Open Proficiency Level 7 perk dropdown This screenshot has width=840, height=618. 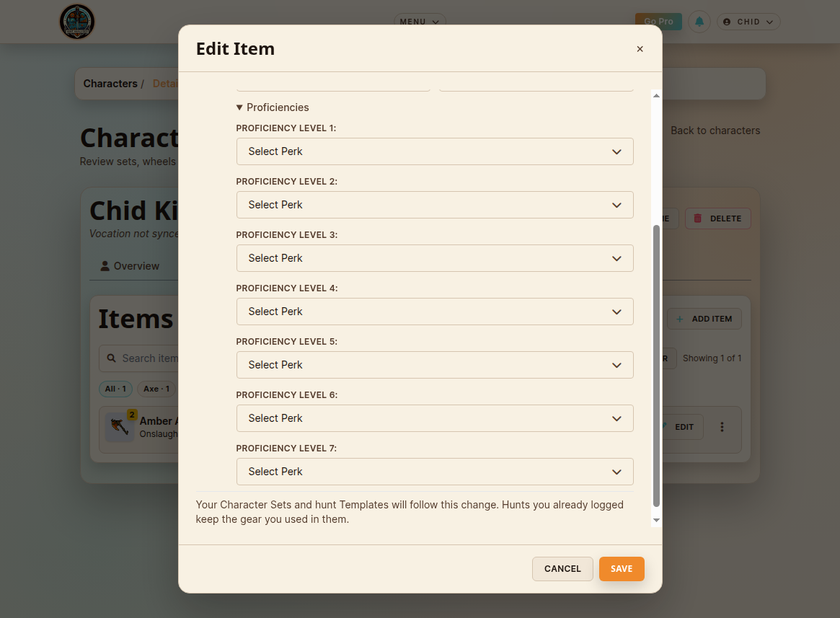pyautogui.click(x=435, y=472)
